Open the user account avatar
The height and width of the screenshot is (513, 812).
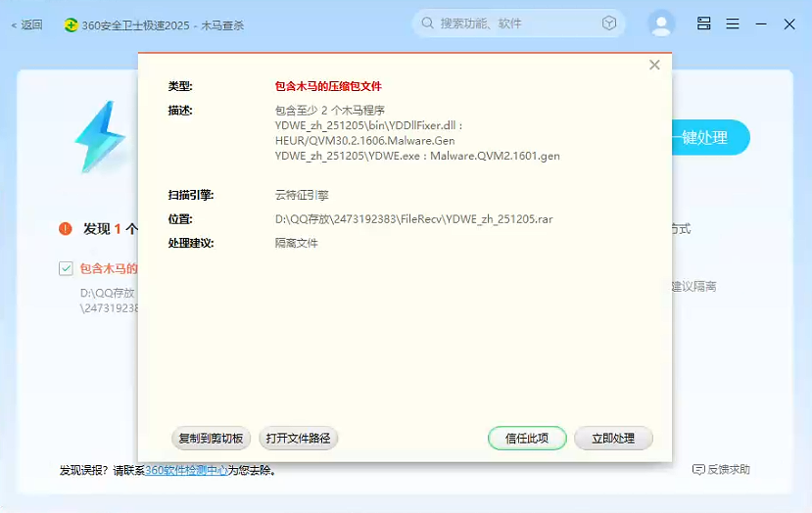pos(661,23)
